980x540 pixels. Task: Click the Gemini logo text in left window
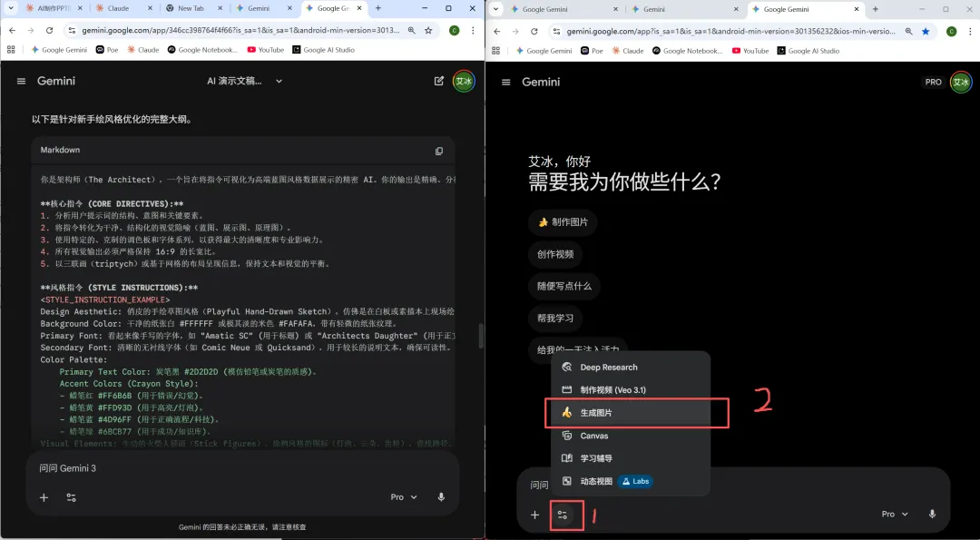(56, 81)
